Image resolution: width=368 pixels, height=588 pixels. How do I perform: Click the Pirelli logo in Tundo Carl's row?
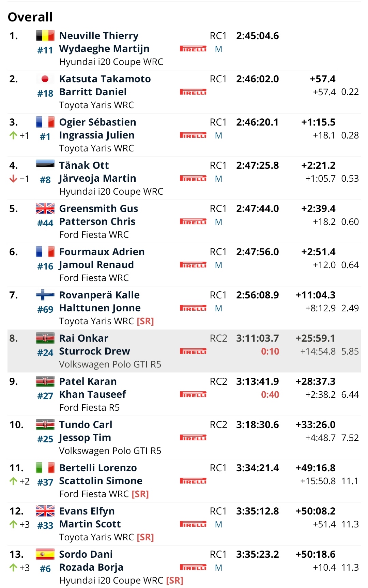pos(193,438)
